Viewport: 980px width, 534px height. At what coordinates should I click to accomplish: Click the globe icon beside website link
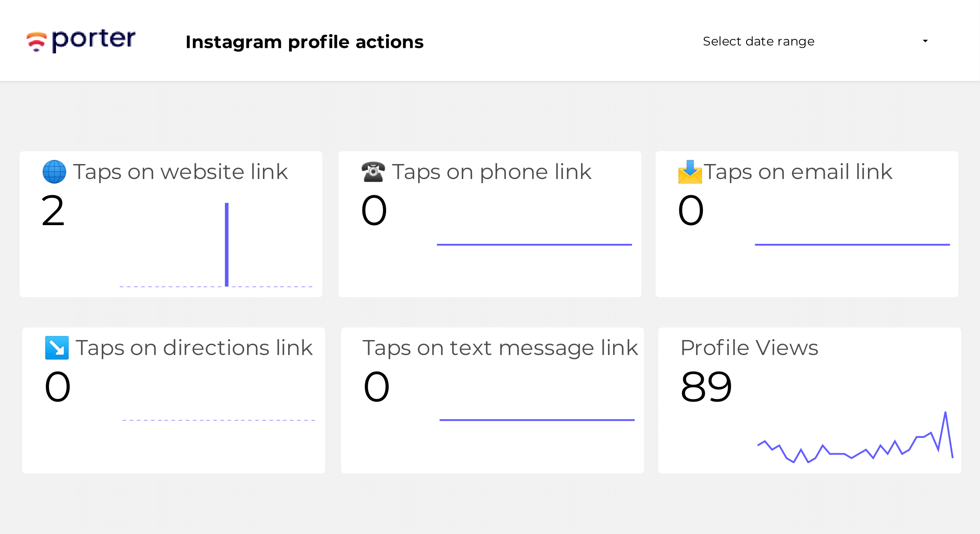[54, 172]
